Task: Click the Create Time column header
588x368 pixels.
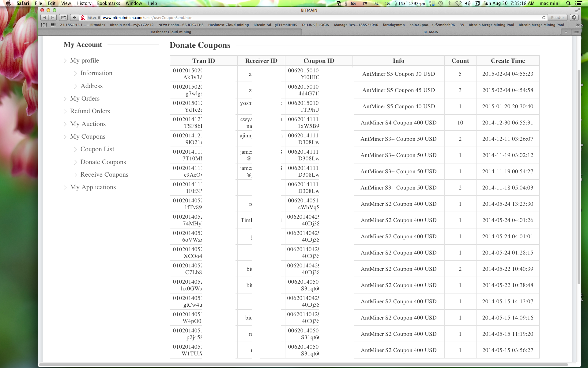Action: click(508, 61)
